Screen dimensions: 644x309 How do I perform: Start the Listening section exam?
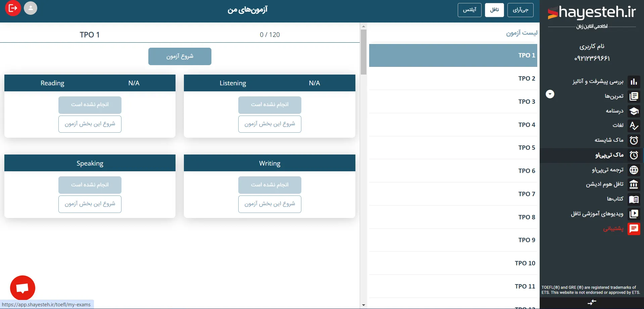pyautogui.click(x=270, y=124)
